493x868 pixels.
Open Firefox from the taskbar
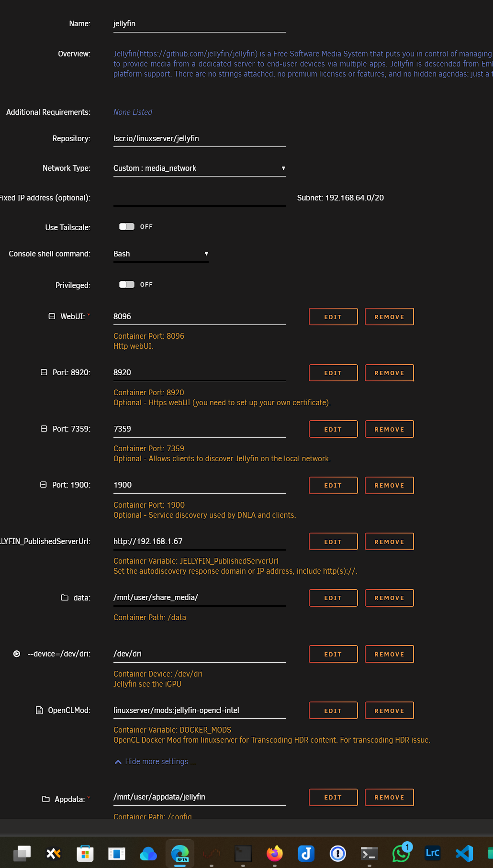275,853
